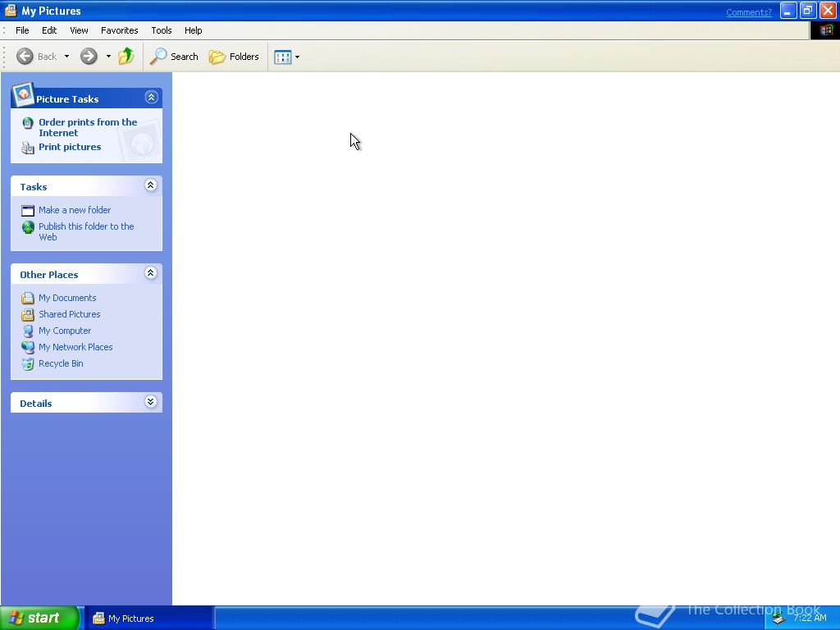Click the Order prints globe icon

coord(28,123)
